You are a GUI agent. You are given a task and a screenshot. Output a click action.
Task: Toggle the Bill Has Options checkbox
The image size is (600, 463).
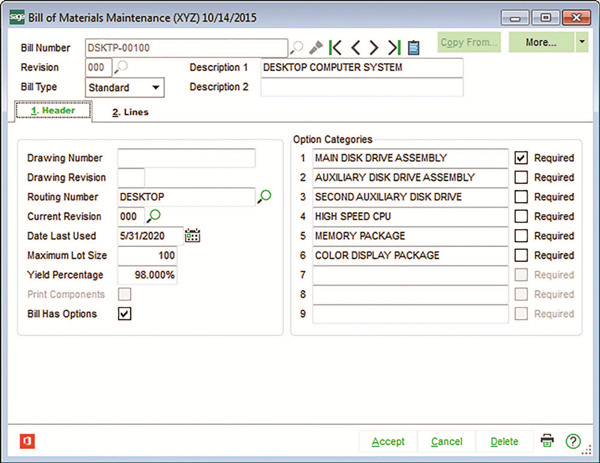pos(124,314)
